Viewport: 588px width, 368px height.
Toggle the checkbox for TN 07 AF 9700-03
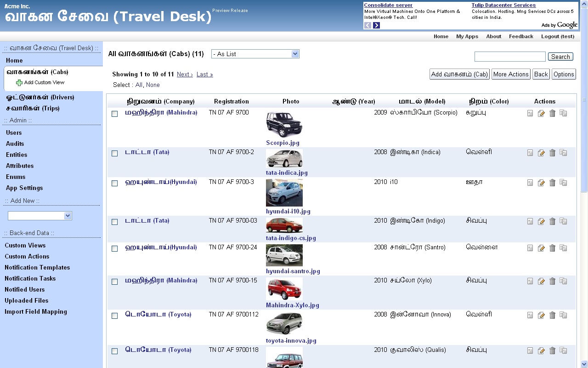[115, 222]
